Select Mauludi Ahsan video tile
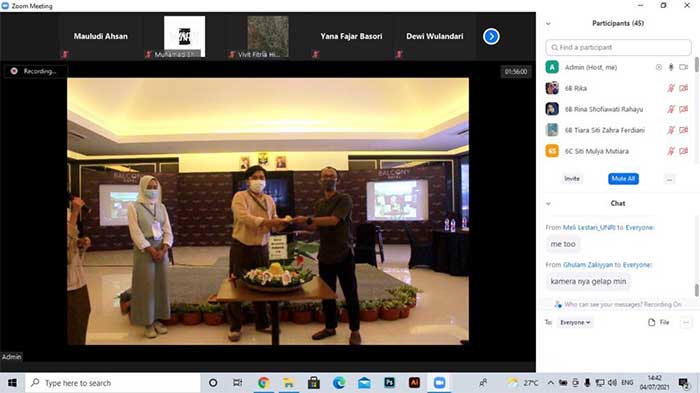700x393 pixels. 100,36
